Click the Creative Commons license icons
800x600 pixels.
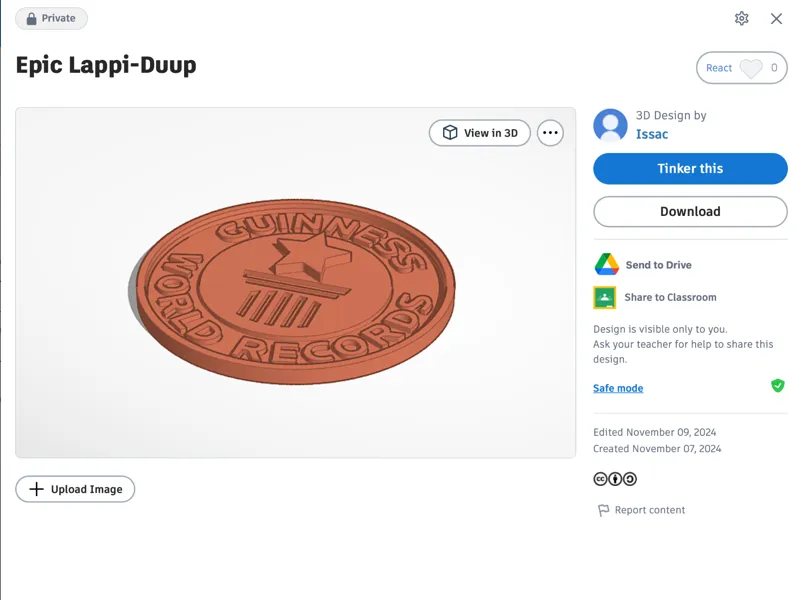point(615,479)
